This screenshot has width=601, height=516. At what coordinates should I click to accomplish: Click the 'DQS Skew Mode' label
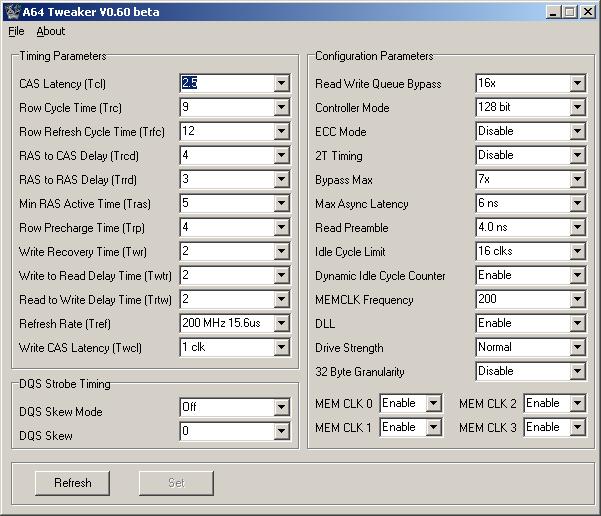(61, 412)
